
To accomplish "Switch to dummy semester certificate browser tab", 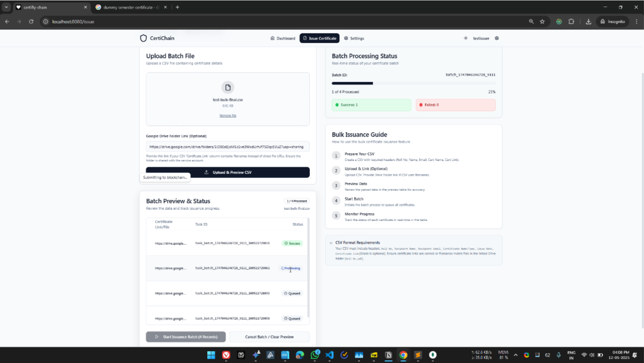I will pyautogui.click(x=127, y=7).
